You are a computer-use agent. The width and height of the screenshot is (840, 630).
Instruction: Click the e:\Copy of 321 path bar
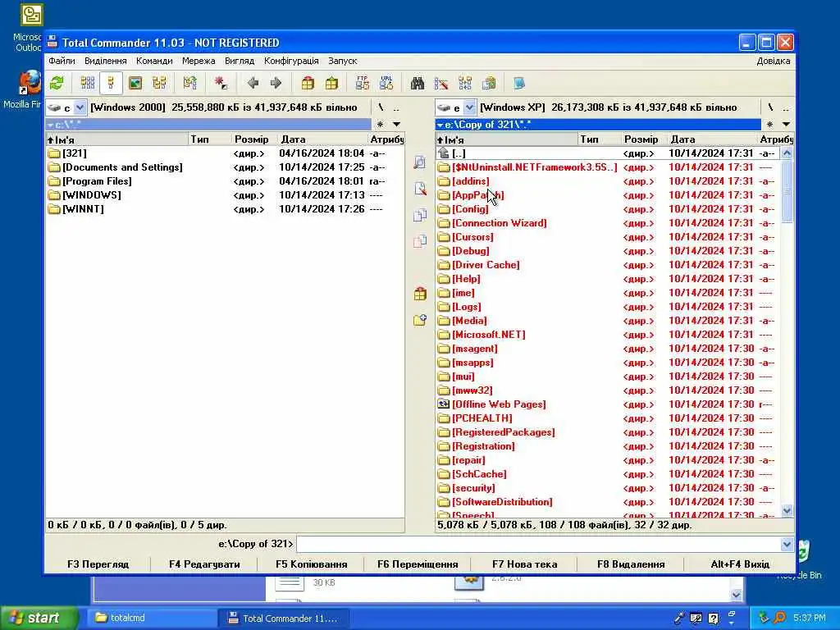[x=598, y=125]
